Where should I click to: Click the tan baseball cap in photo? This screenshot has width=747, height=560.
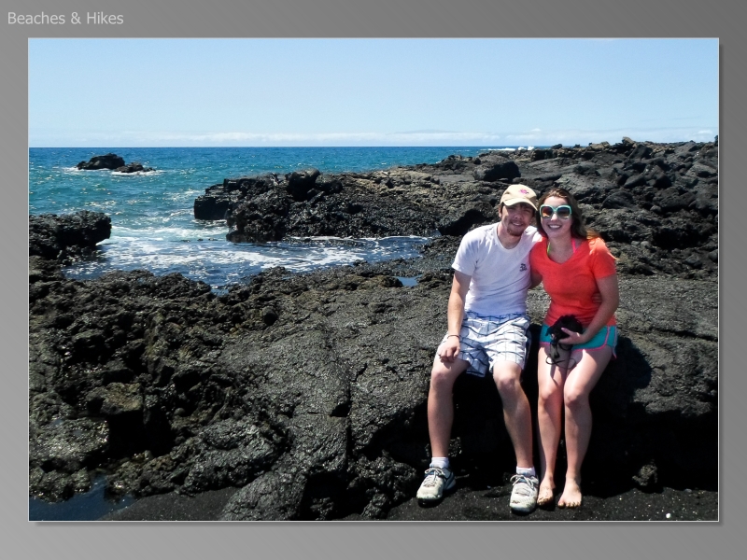518,195
